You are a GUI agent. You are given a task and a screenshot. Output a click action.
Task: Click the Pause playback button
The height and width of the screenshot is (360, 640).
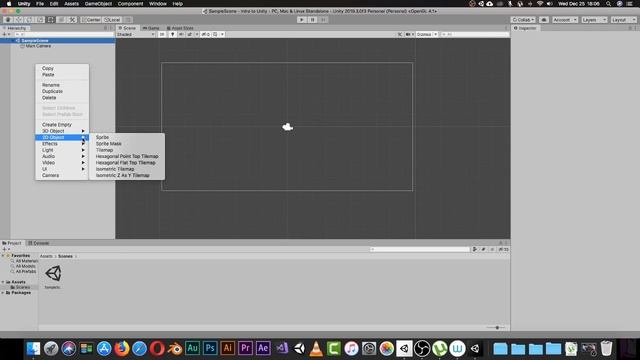pos(312,20)
